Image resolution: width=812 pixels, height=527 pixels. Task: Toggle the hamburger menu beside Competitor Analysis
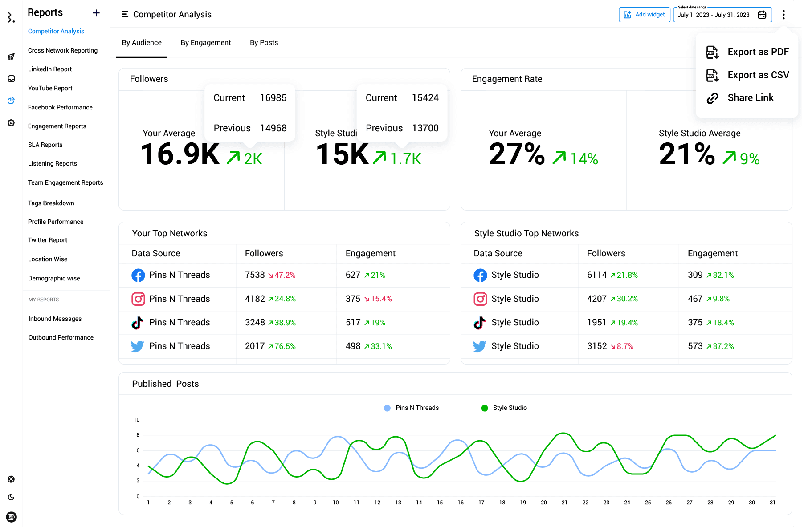click(125, 14)
